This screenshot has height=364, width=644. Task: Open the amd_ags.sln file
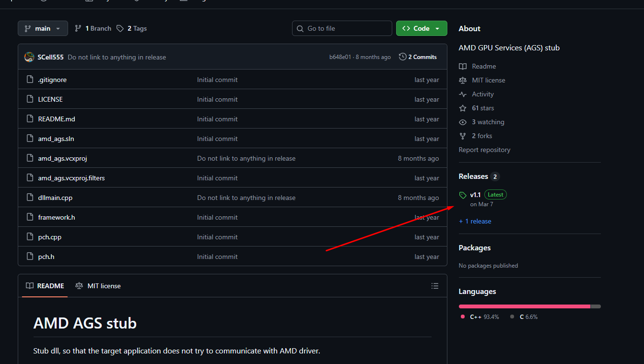coord(56,139)
